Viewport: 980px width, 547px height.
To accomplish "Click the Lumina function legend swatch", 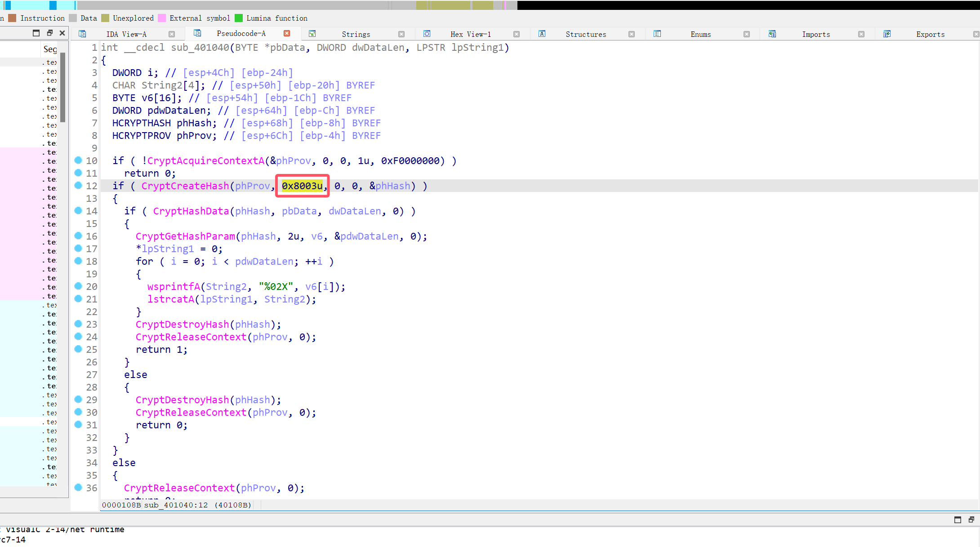I will pyautogui.click(x=239, y=18).
